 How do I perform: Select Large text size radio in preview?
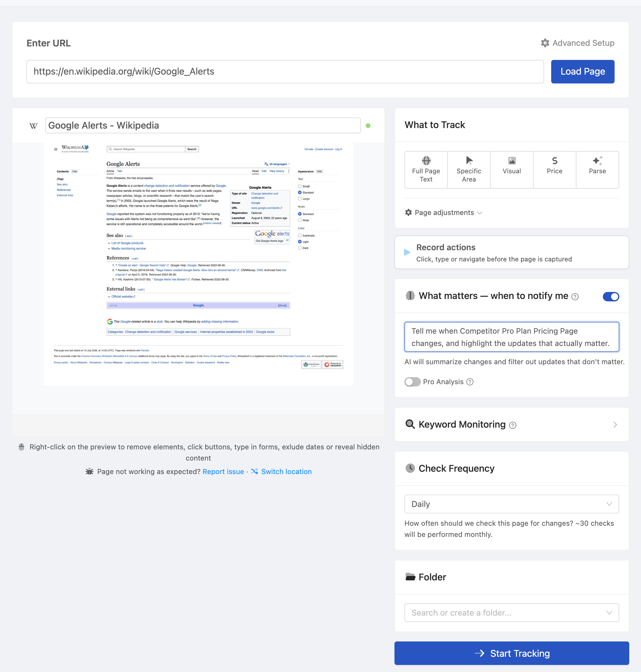tap(300, 199)
